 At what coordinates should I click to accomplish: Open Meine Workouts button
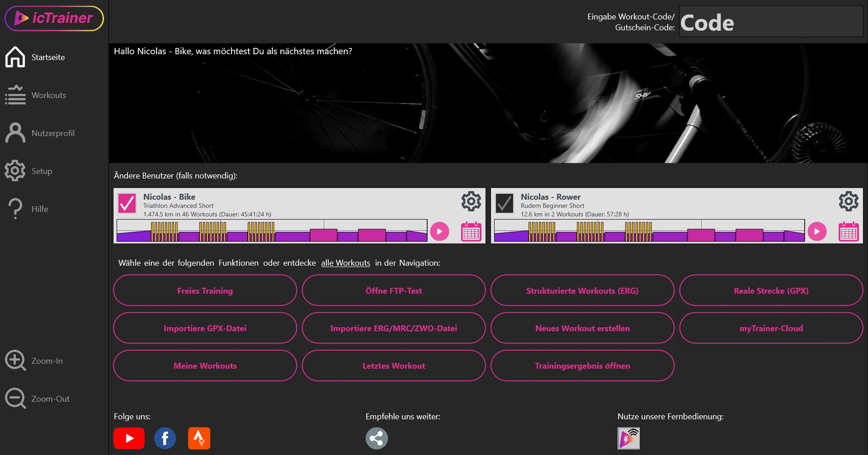coord(205,366)
